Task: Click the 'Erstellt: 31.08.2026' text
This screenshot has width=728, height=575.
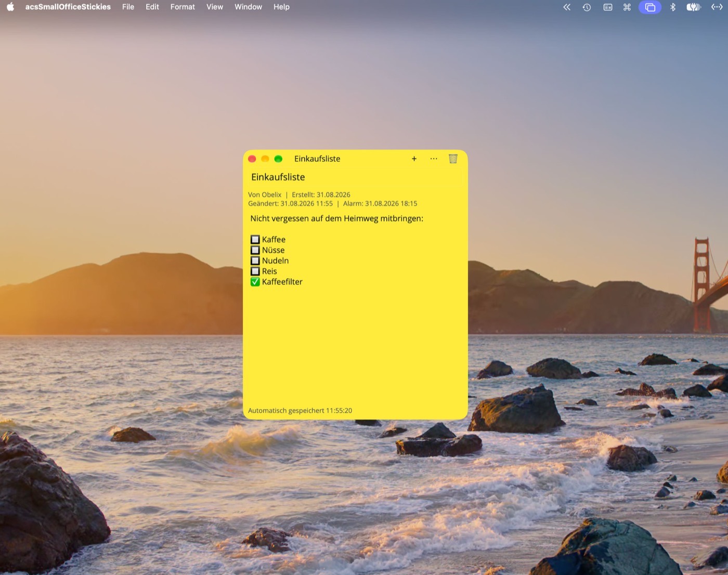Action: click(321, 195)
